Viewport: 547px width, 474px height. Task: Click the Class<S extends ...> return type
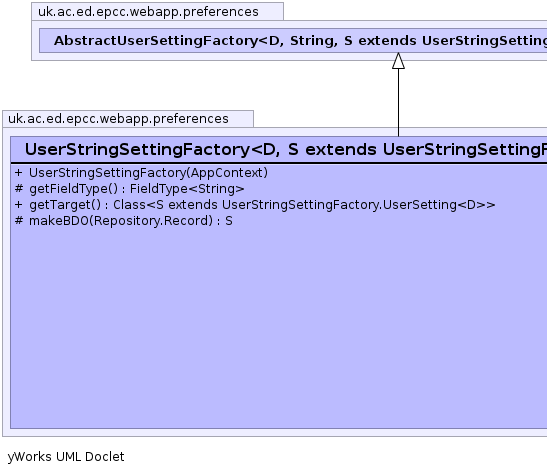[x=304, y=205]
